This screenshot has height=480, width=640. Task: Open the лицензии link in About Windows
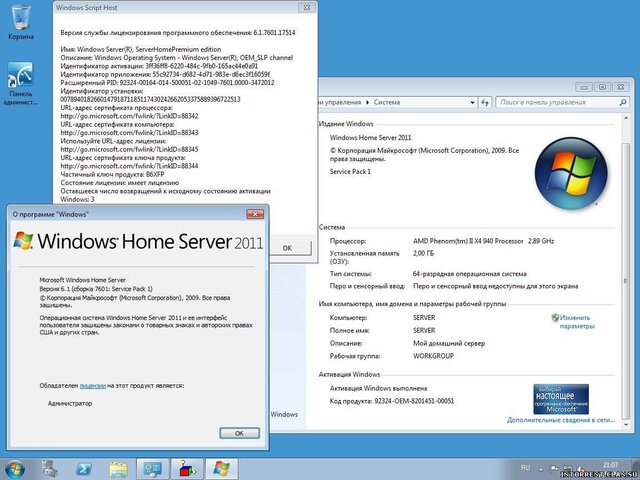click(93, 385)
